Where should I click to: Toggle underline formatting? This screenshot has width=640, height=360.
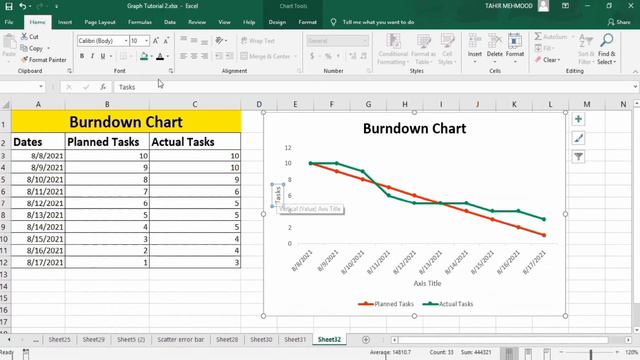point(103,56)
